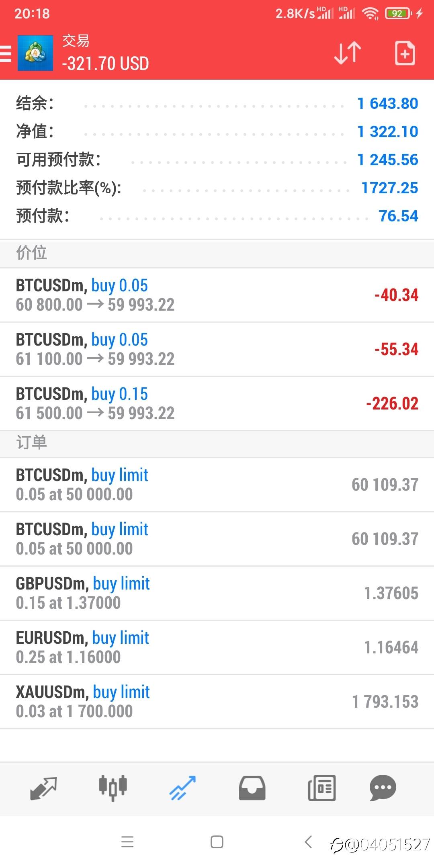434x868 pixels.
Task: Tap Android recent apps menu button
Action: 127,842
